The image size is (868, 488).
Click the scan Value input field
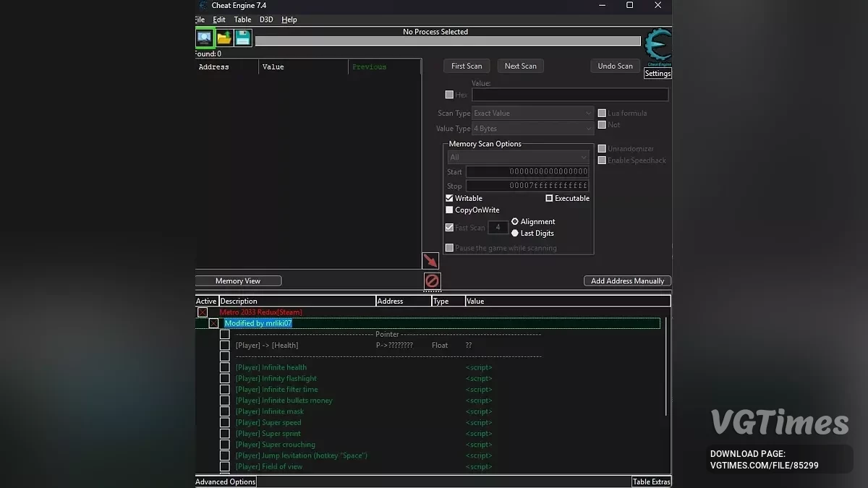570,95
